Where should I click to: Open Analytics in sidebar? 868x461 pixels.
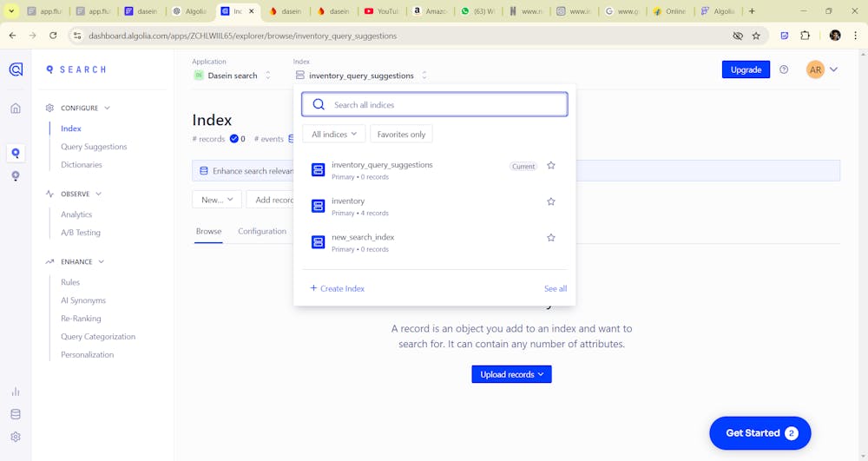[76, 214]
